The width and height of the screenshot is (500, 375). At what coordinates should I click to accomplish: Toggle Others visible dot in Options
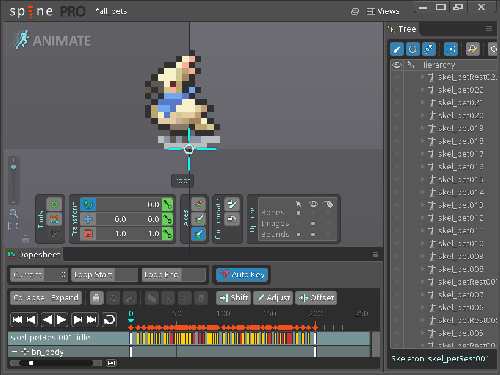point(313,234)
